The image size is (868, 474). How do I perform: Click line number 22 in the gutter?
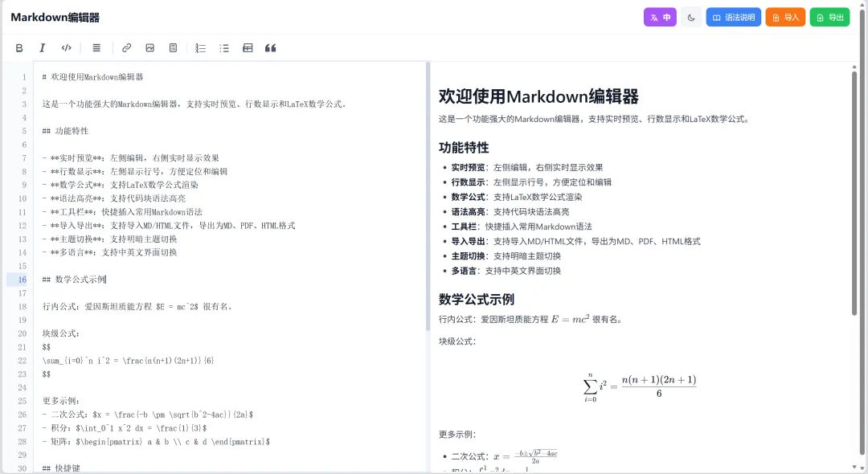pos(23,361)
